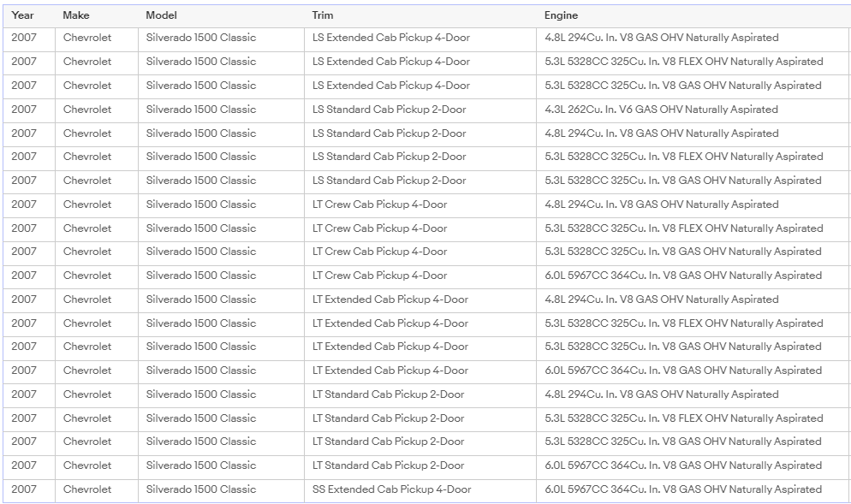Select 4.8L engine for LT Standard Cab
Screen dimensions: 851x504
pos(661,394)
